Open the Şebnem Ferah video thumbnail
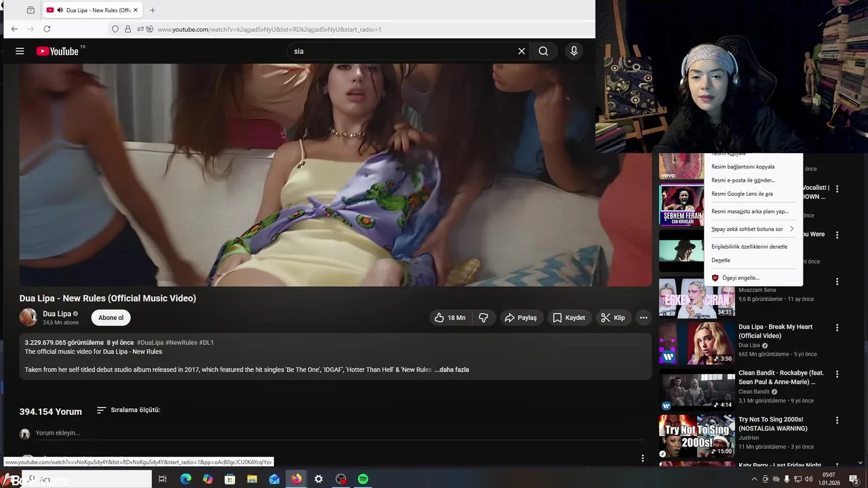The height and width of the screenshot is (488, 868). 682,205
